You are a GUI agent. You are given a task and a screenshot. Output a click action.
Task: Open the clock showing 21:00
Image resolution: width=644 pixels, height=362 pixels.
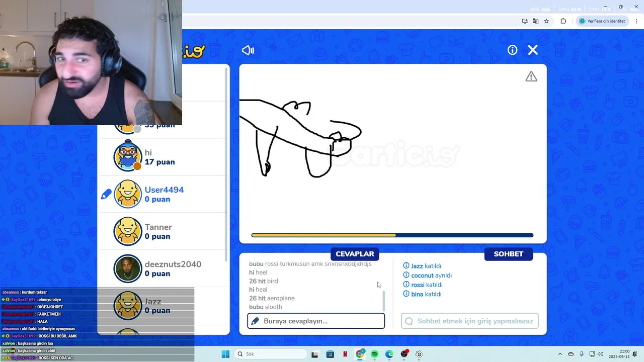point(620,354)
